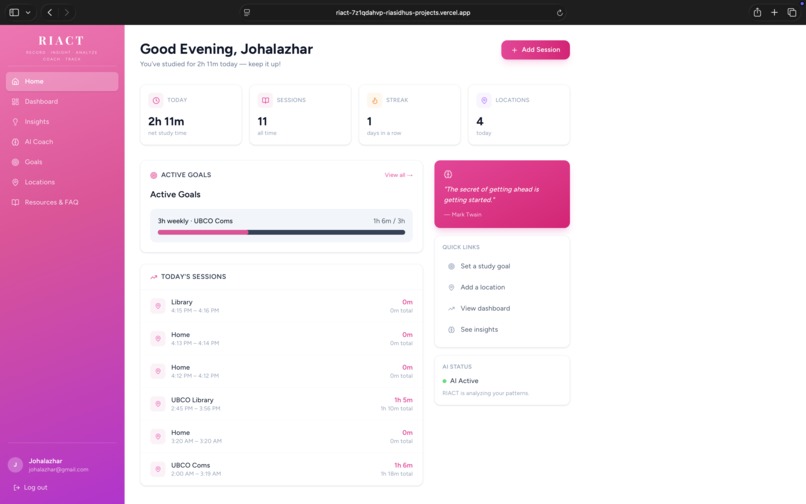Click brain icon beside See insights
Image resolution: width=806 pixels, height=504 pixels.
click(x=451, y=330)
